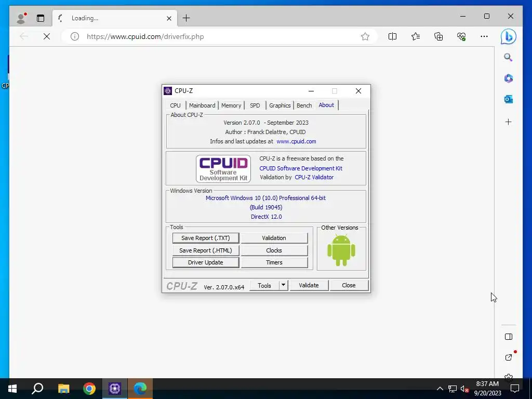The image size is (532, 399).
Task: Click the Validate button
Action: (309, 285)
